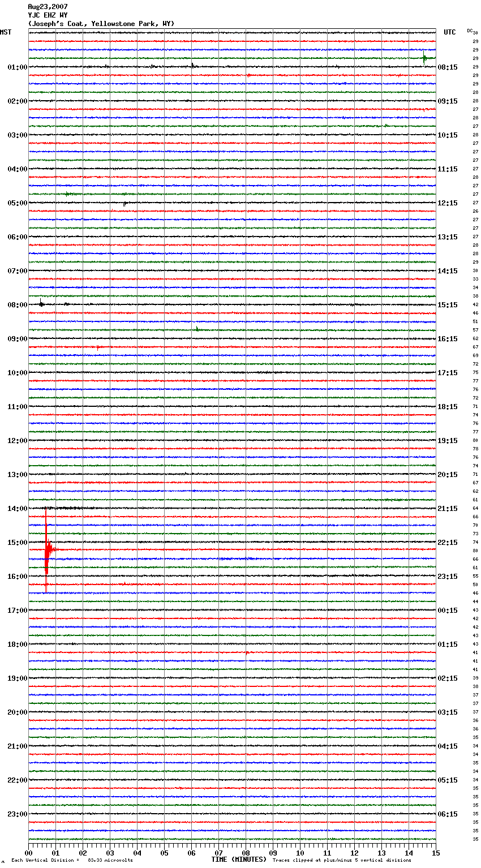Image resolution: width=481 pixels, height=868 pixels.
Task: Click the Traces clipped at plus/minus note
Action: (x=342, y=860)
